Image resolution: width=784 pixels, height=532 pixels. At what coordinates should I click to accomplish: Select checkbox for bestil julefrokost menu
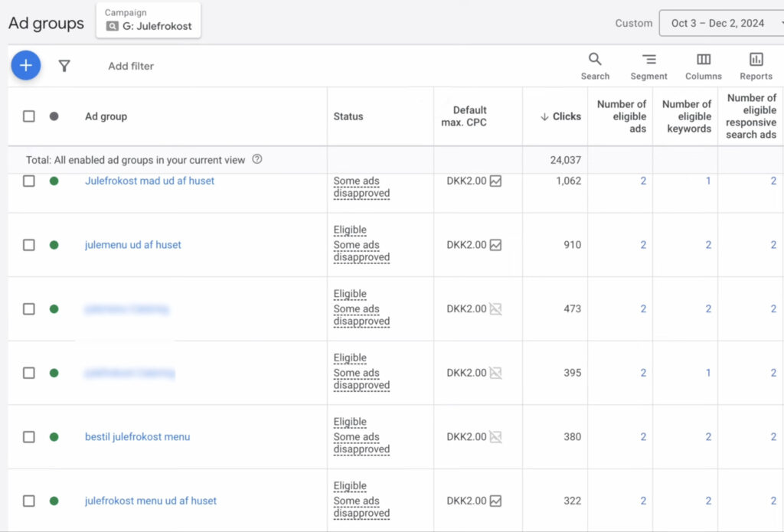[29, 437]
